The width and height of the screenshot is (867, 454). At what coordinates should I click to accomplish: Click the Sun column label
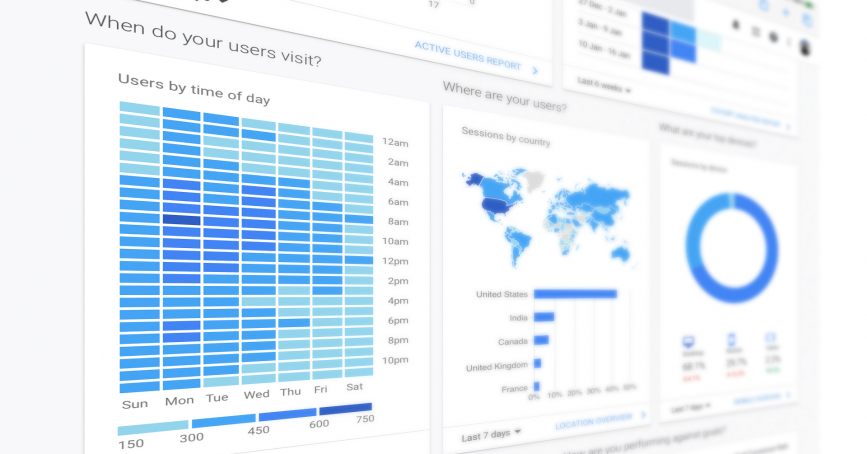pos(135,404)
